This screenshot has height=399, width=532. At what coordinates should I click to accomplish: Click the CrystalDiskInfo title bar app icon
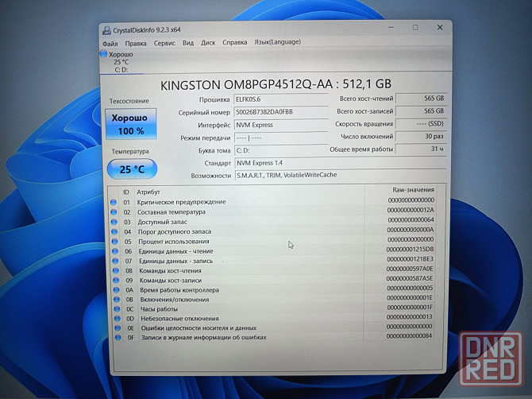click(106, 29)
